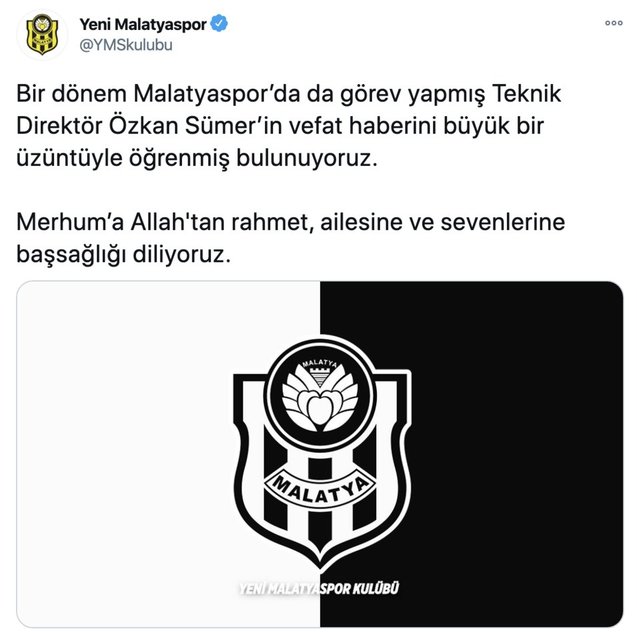
Task: Click the blue verified badge
Action: [x=219, y=23]
